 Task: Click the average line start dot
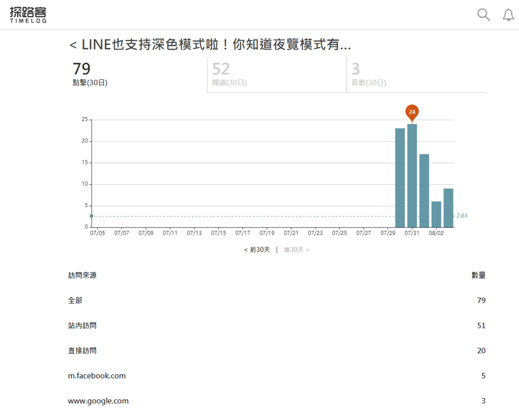coord(92,216)
